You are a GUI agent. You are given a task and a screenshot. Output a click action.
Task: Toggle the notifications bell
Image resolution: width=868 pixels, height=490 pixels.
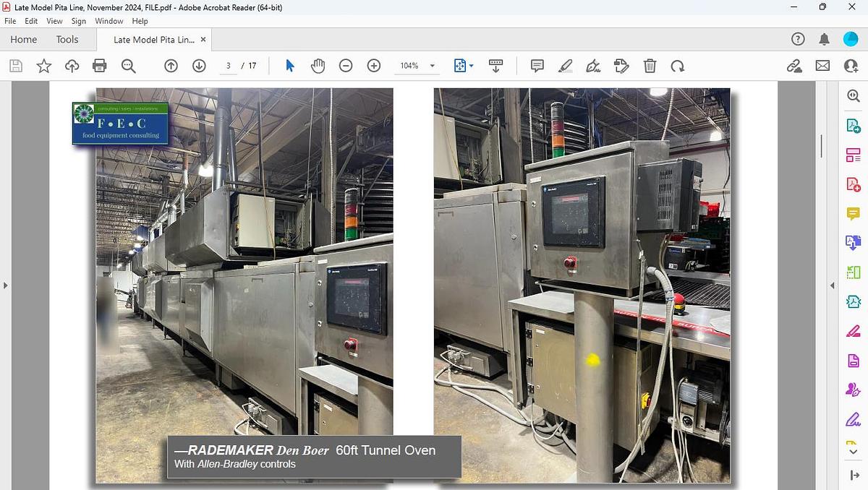(823, 38)
